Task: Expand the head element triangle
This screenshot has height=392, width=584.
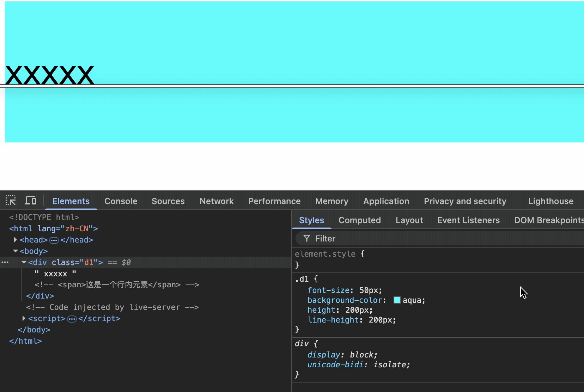Action: click(16, 240)
